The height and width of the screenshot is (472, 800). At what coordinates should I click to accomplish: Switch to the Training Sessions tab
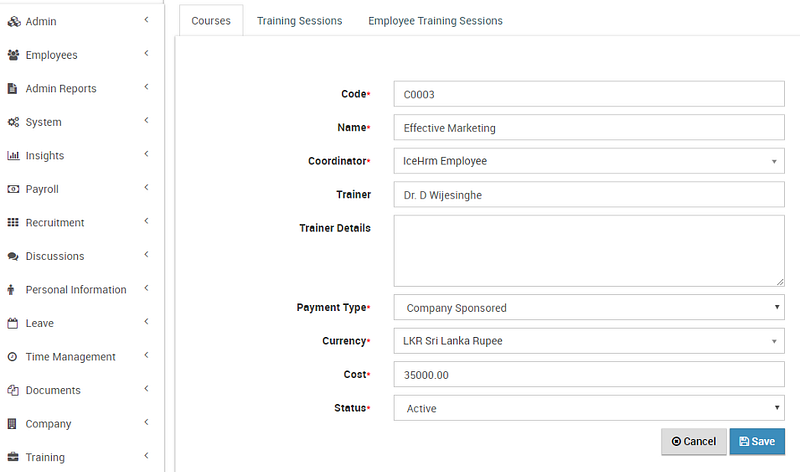(299, 21)
